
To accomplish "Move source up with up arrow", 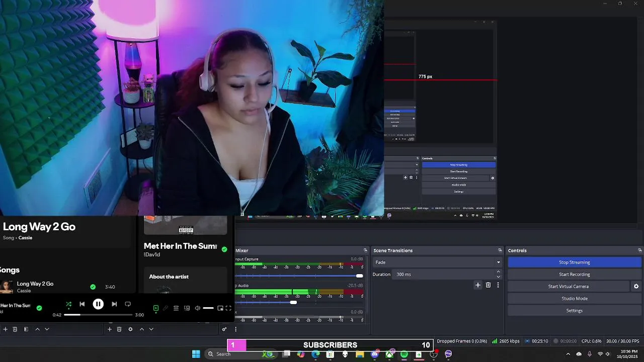I will 141,329.
